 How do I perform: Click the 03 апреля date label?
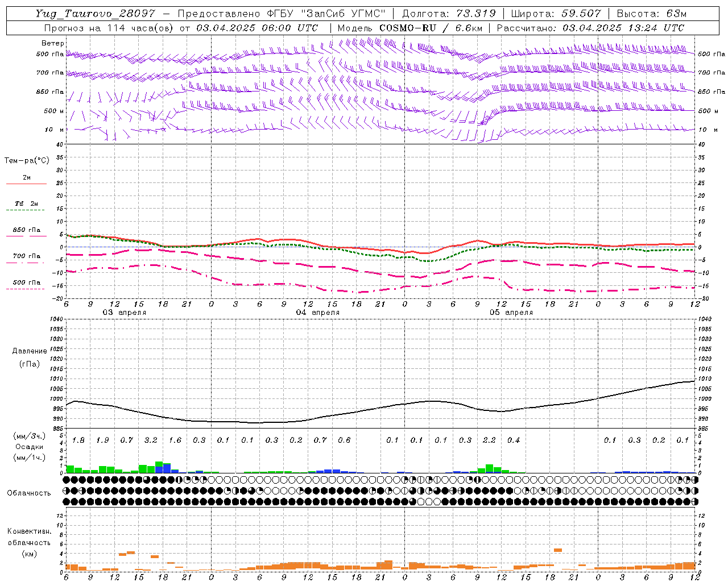click(124, 313)
